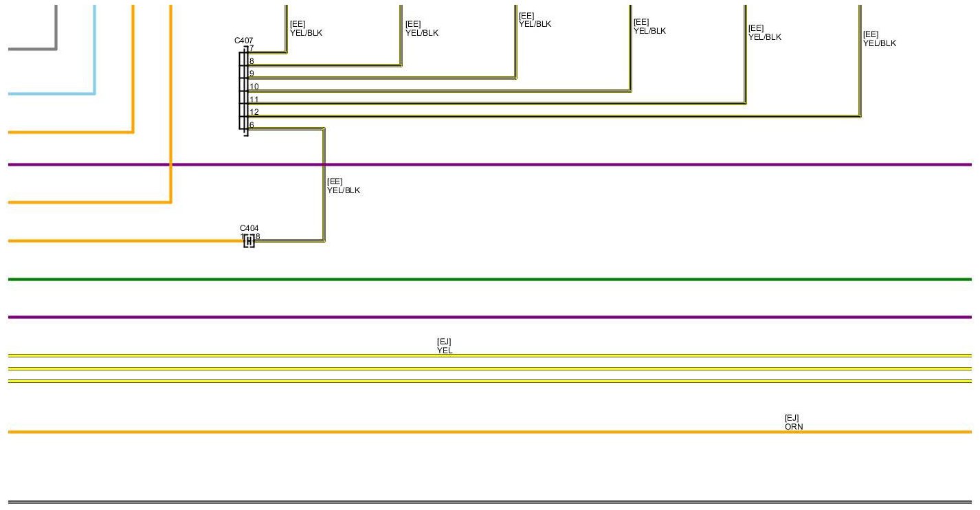Select the [EJ] YEL wire label
Viewport: 980px width, 510px height.
(x=445, y=346)
